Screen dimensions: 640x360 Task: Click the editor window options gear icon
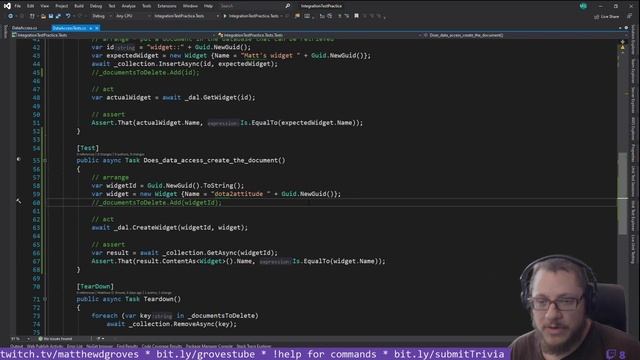pyautogui.click(x=626, y=28)
